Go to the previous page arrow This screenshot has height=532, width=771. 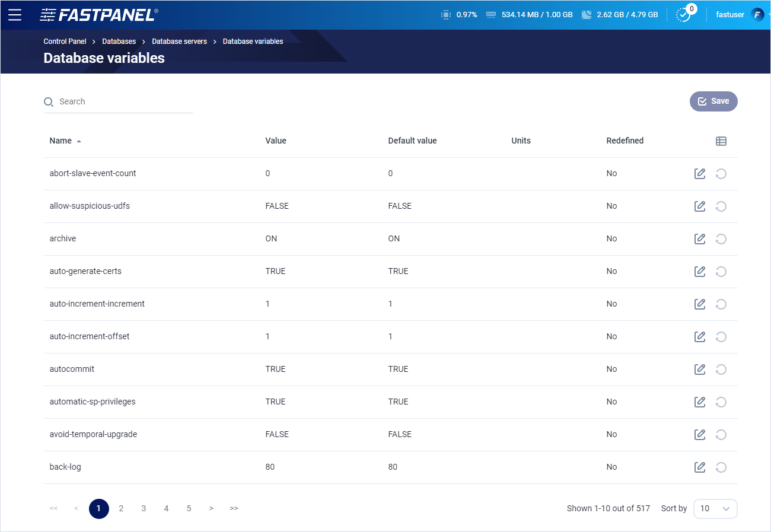point(76,509)
